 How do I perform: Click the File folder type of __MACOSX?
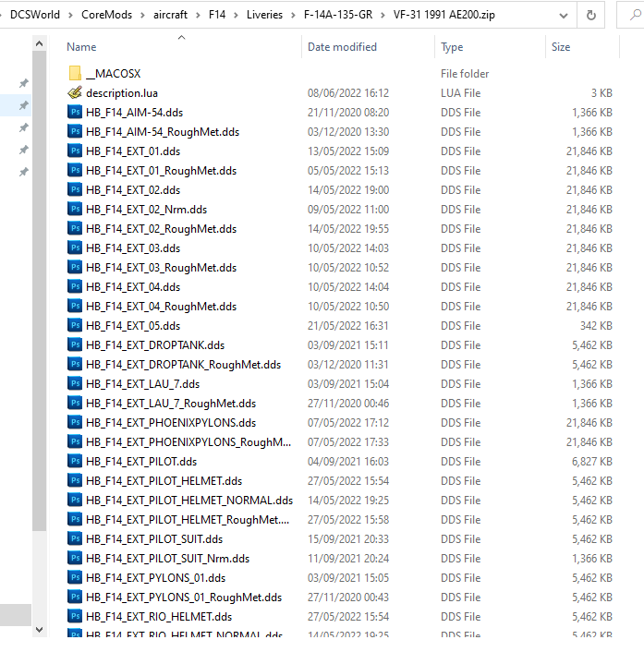click(x=465, y=74)
